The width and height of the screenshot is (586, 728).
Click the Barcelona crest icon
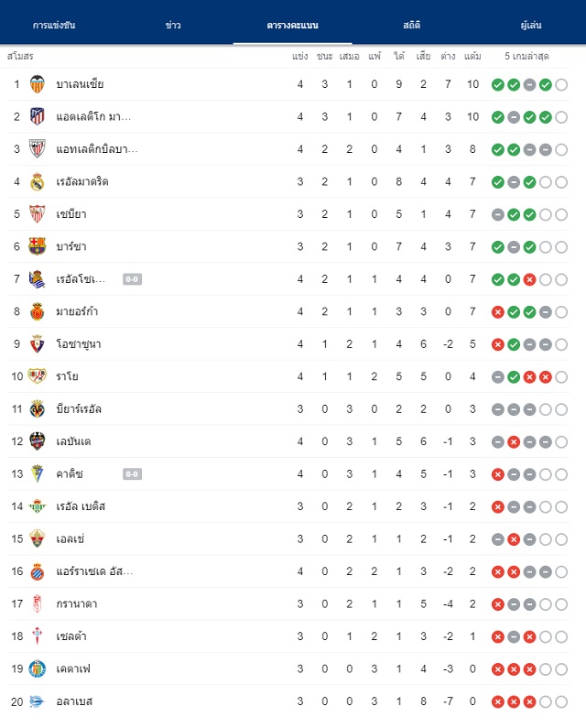[x=38, y=246]
